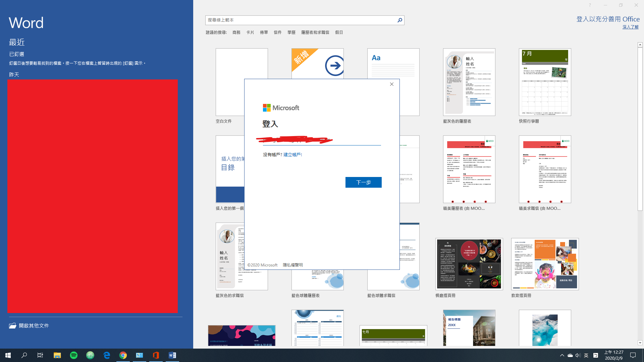This screenshot has height=362, width=644.
Task: Close the Microsoft sign-in dialog
Action: pyautogui.click(x=391, y=84)
